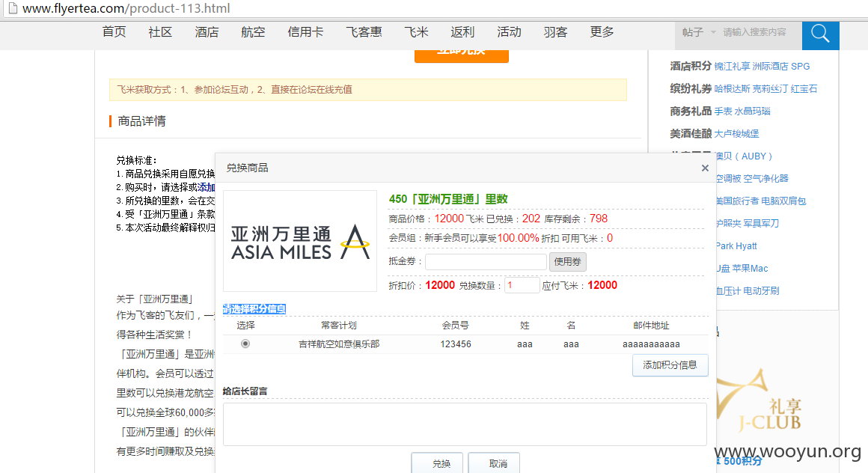Viewport: 868px width, 473px height.
Task: Open the 洲际酒店 link
Action: coord(769,66)
